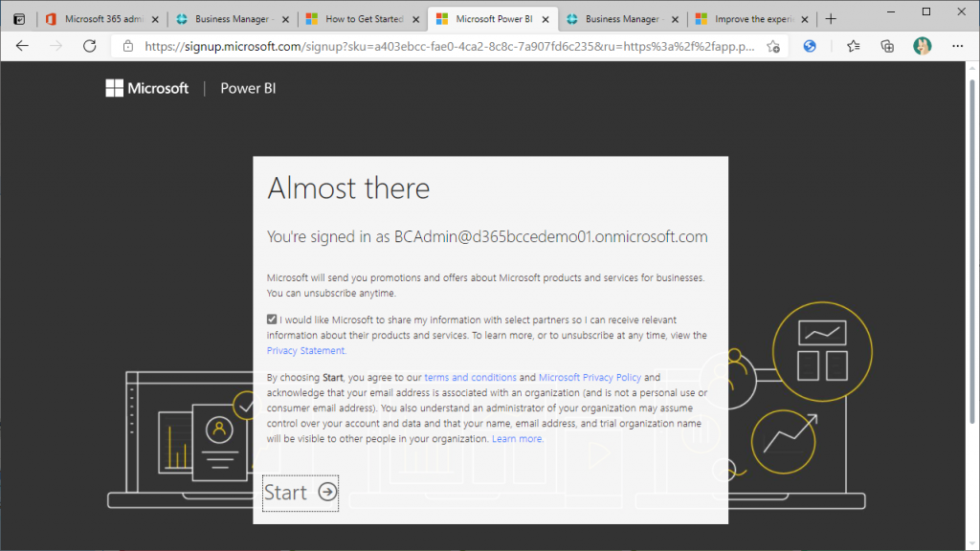
Task: Switch to the first Business Manager tab
Action: click(x=233, y=19)
